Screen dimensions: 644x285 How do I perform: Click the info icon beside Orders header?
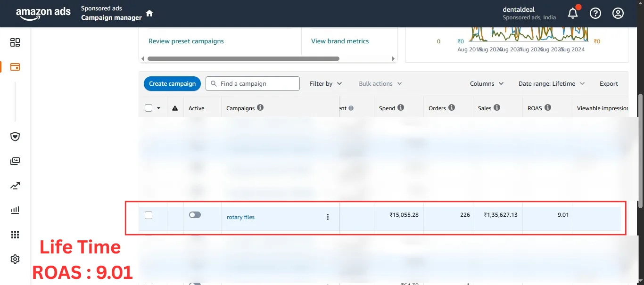(x=452, y=107)
